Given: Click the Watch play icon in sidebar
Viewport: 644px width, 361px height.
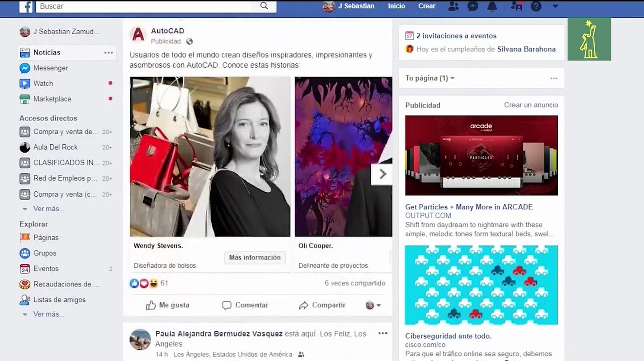Looking at the screenshot, I should click(x=25, y=83).
